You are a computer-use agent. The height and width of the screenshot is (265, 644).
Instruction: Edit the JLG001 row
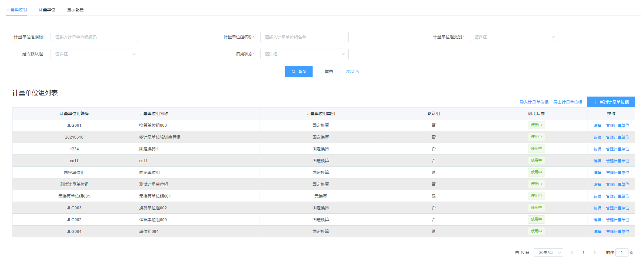pos(597,126)
